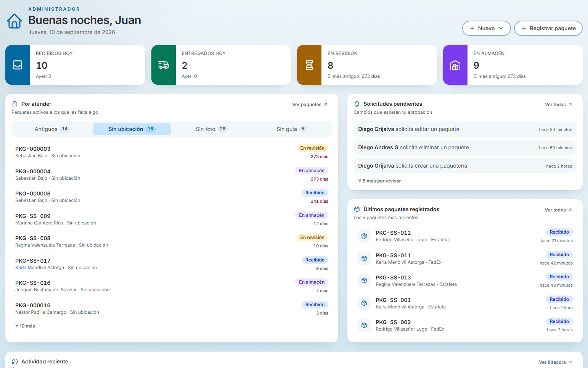Open Ver todos for latest packages
Image resolution: width=588 pixels, height=368 pixels.
pyautogui.click(x=558, y=210)
